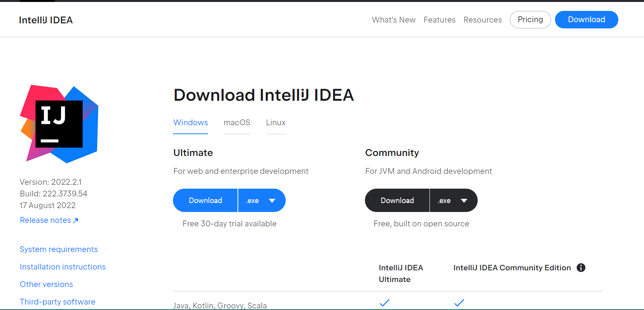Open Installation instructions link
This screenshot has height=310, width=644.
coord(63,267)
